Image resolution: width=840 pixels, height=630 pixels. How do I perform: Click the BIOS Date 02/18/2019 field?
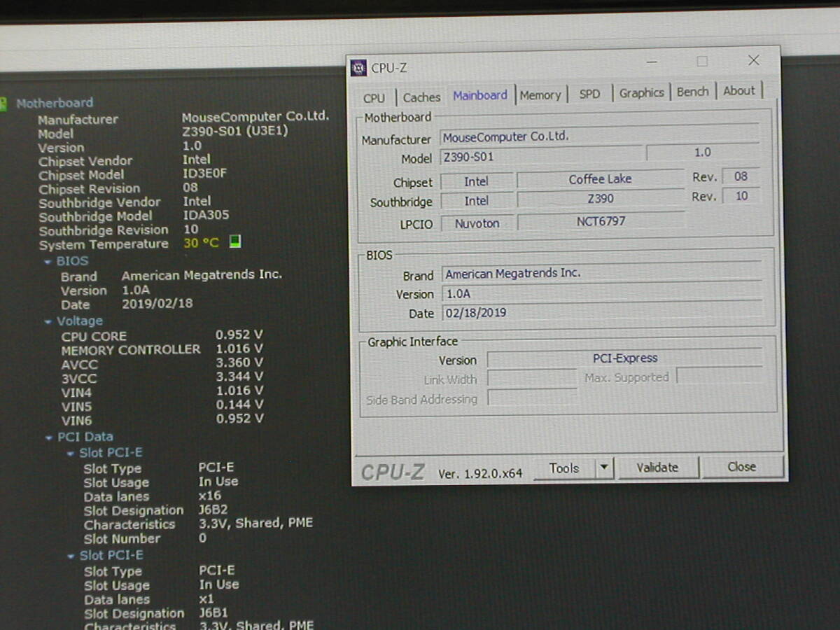pyautogui.click(x=603, y=312)
